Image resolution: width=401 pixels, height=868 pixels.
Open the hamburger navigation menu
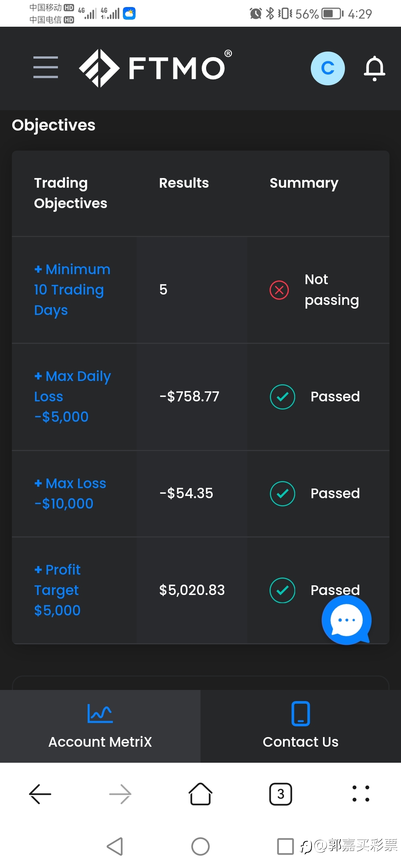tap(46, 68)
